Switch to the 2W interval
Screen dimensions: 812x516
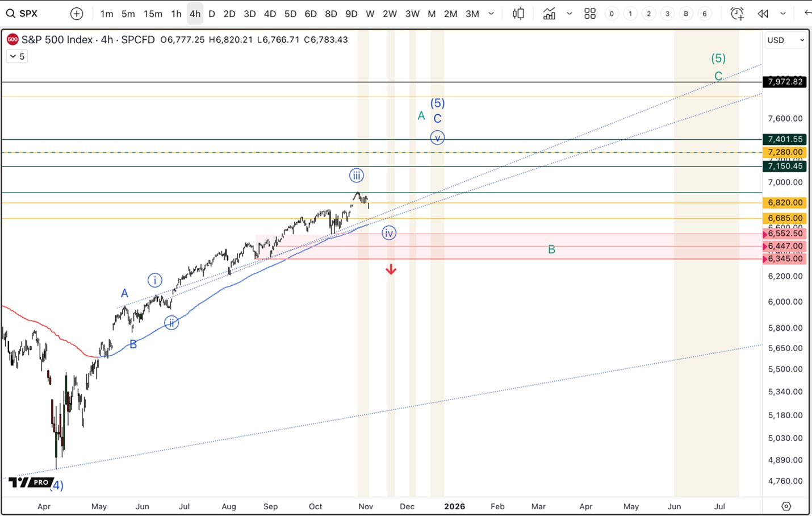tap(390, 14)
